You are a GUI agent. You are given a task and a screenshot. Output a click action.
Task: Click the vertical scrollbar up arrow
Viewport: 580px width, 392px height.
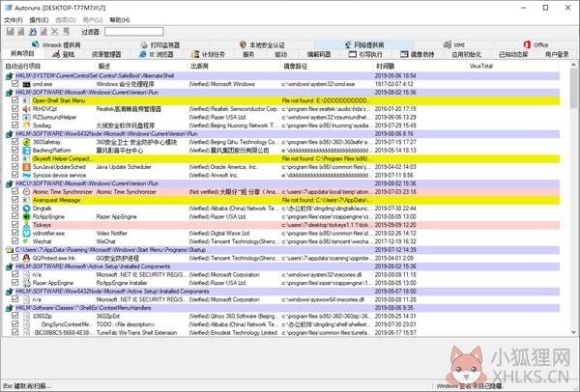click(x=573, y=66)
